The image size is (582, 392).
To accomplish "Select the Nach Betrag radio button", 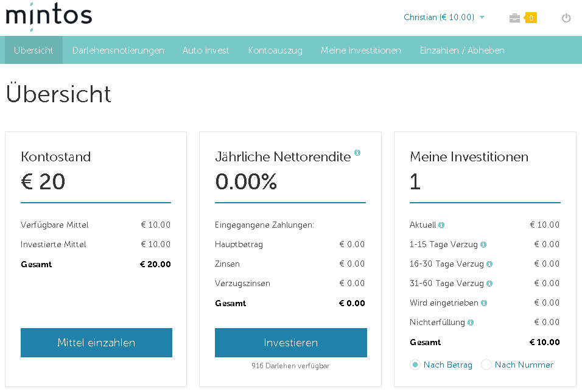I will click(415, 365).
